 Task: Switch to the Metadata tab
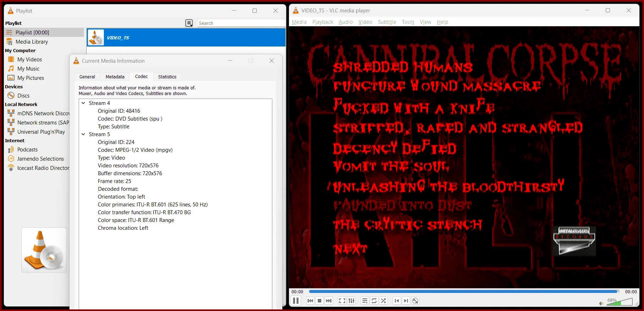pyautogui.click(x=115, y=77)
